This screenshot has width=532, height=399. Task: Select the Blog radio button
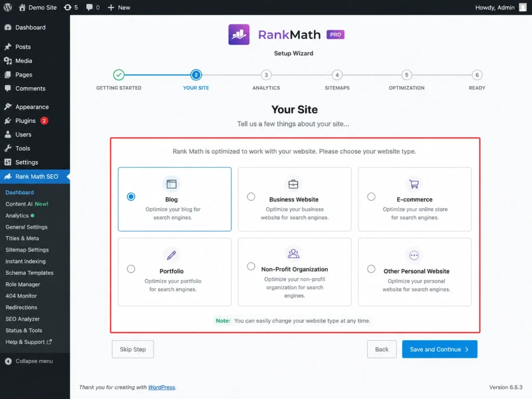(131, 196)
